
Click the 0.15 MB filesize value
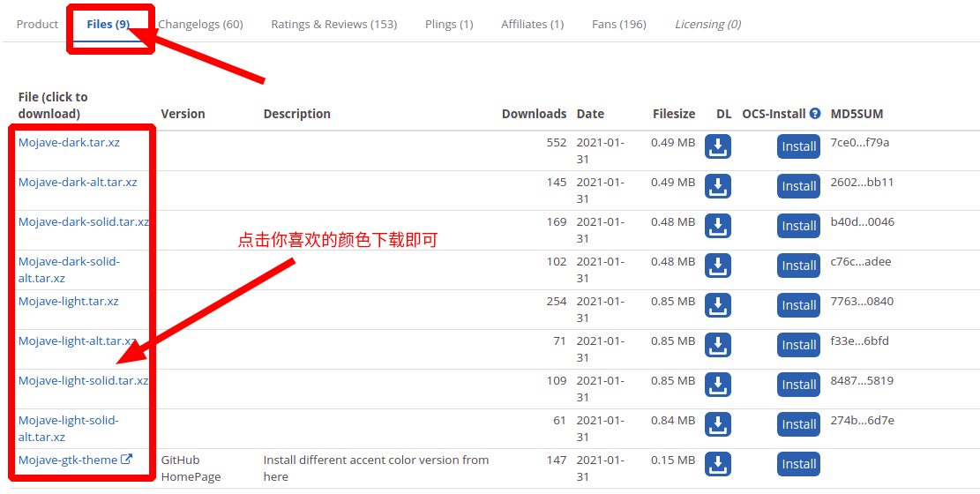673,460
